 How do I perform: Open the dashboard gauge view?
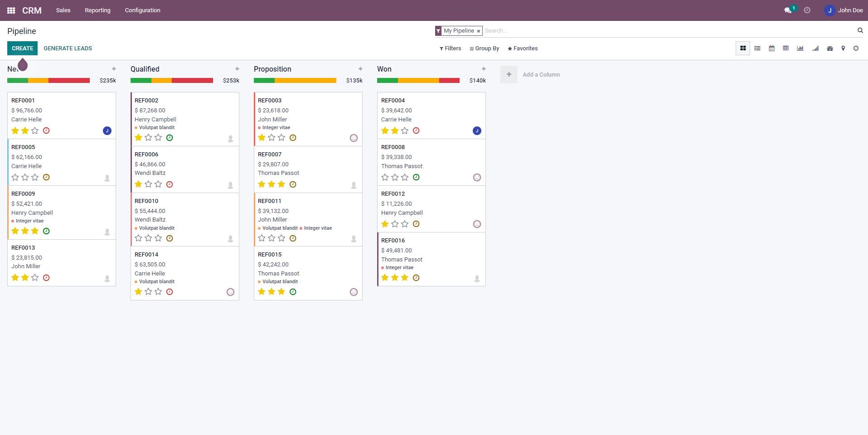[x=829, y=48]
